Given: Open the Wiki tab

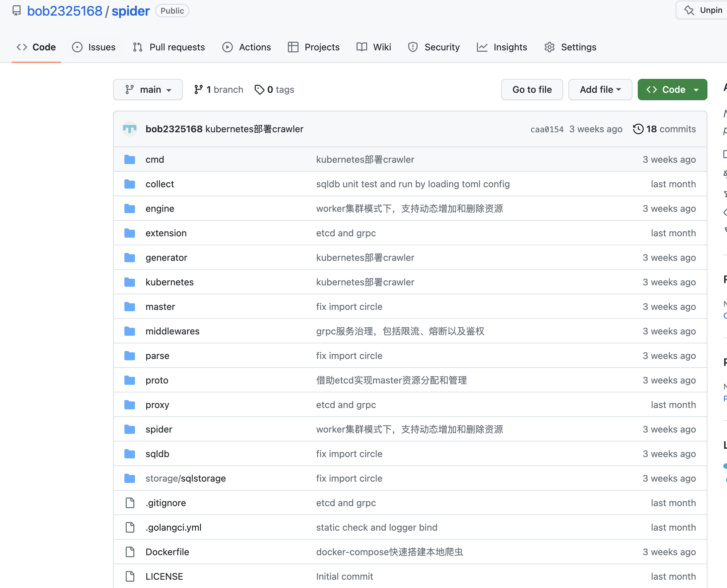Looking at the screenshot, I should point(374,47).
